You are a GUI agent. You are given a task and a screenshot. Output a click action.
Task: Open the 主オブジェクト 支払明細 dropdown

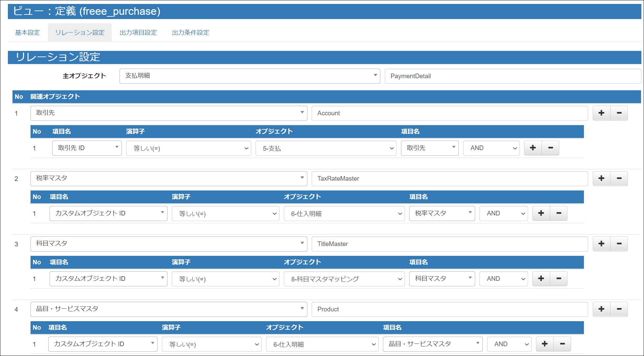pyautogui.click(x=250, y=76)
